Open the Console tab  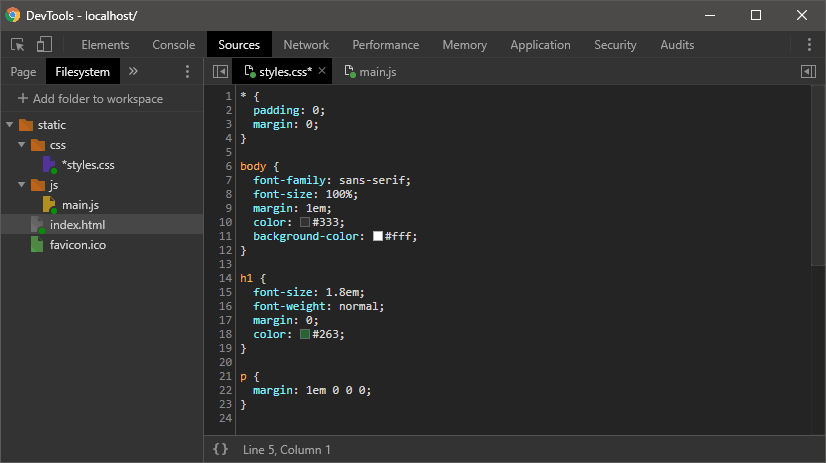(x=174, y=45)
